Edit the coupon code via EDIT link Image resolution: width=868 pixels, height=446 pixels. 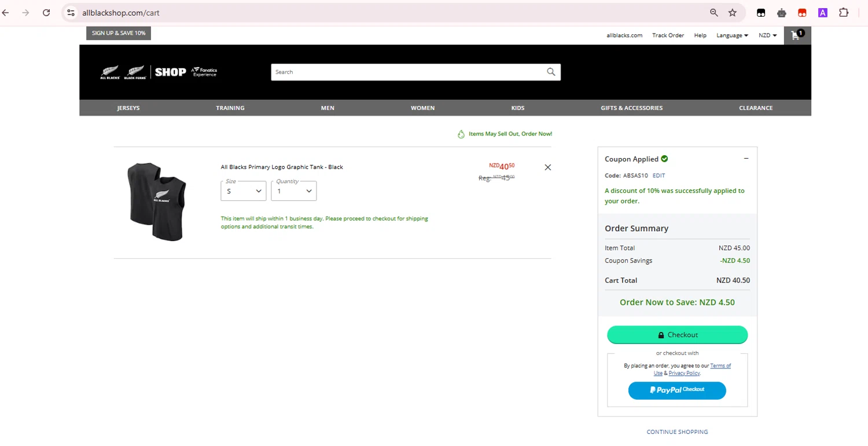pos(659,176)
